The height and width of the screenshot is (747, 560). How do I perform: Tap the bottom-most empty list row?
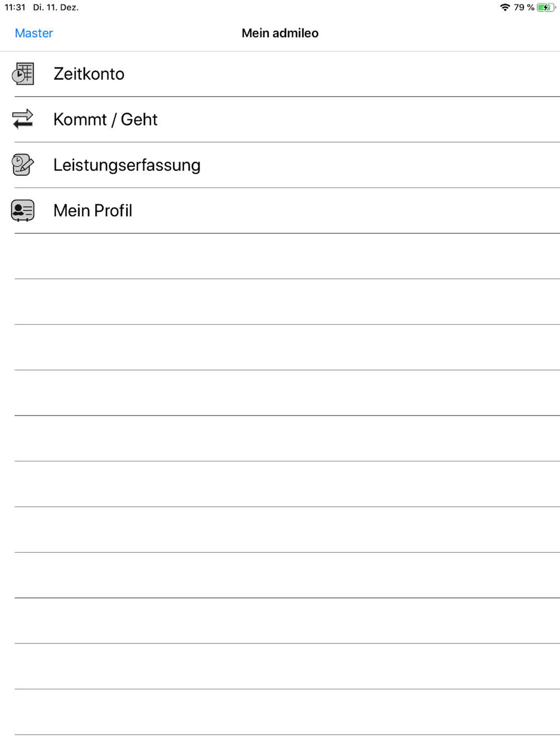point(280,712)
